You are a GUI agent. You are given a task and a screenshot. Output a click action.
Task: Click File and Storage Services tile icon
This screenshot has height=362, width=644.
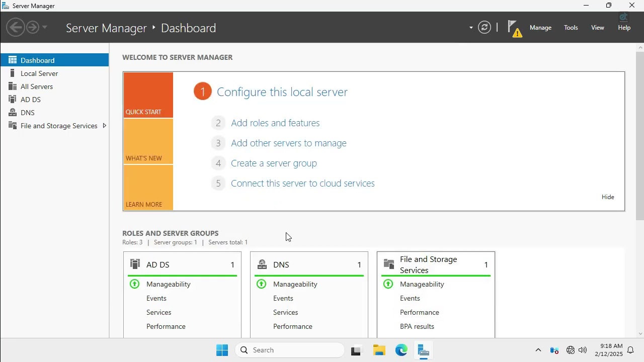tap(388, 264)
